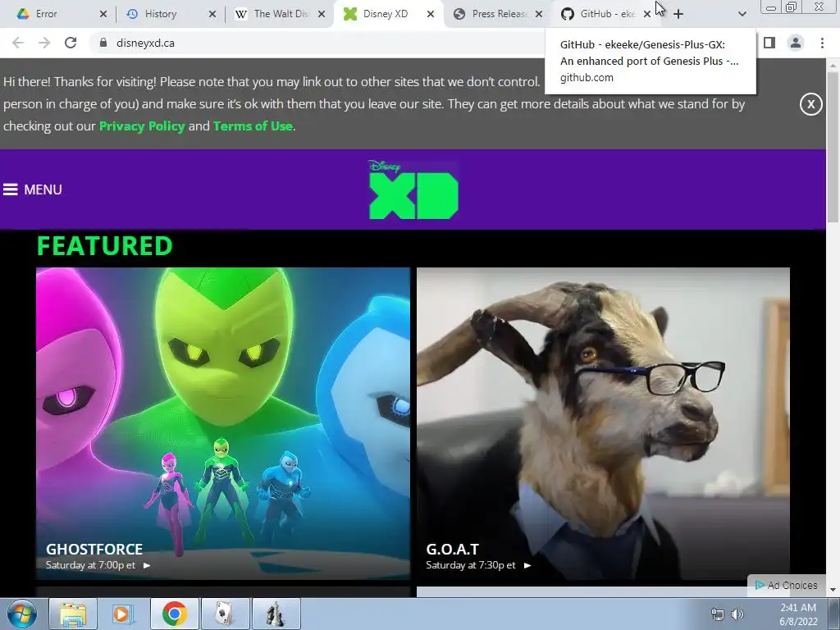Image resolution: width=840 pixels, height=630 pixels.
Task: View site security lock information
Action: pos(103,43)
